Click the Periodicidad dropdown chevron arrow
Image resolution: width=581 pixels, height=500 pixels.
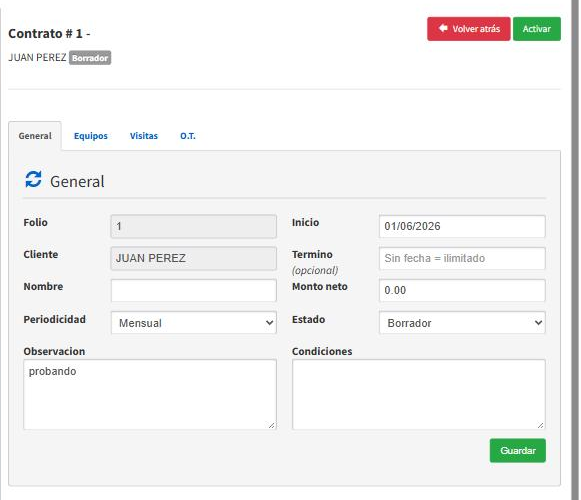pos(270,323)
